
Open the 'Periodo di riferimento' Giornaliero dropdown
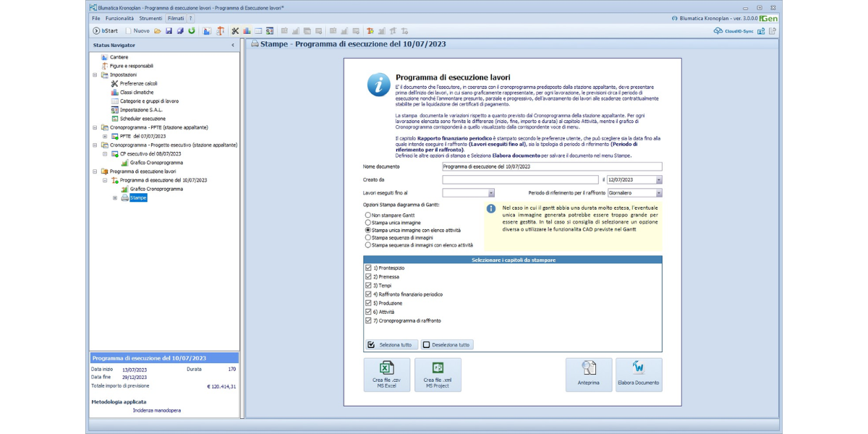point(658,193)
